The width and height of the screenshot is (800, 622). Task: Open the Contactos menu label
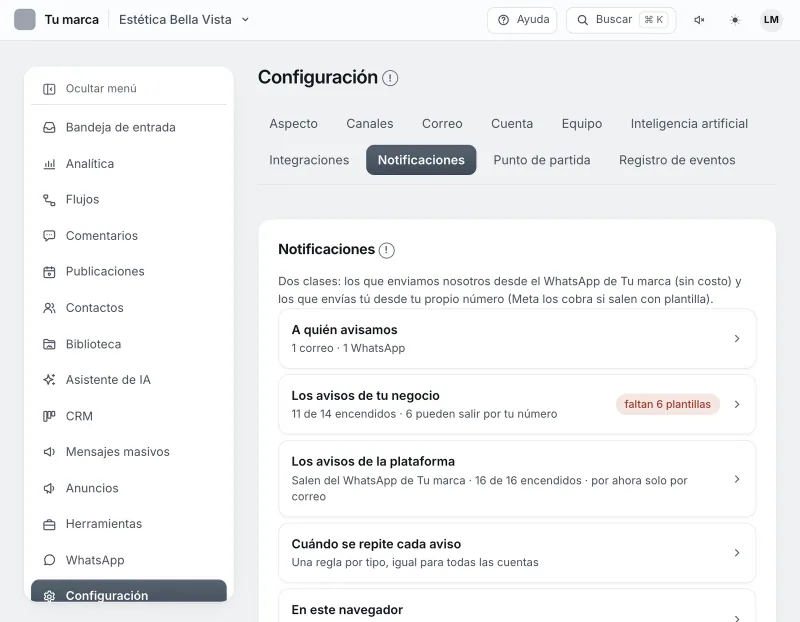click(x=94, y=308)
